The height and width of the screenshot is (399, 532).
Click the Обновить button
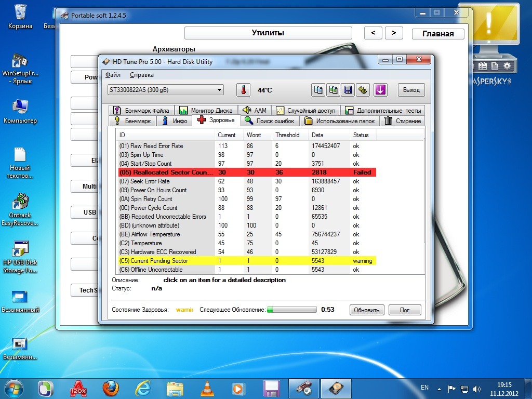[x=367, y=310]
